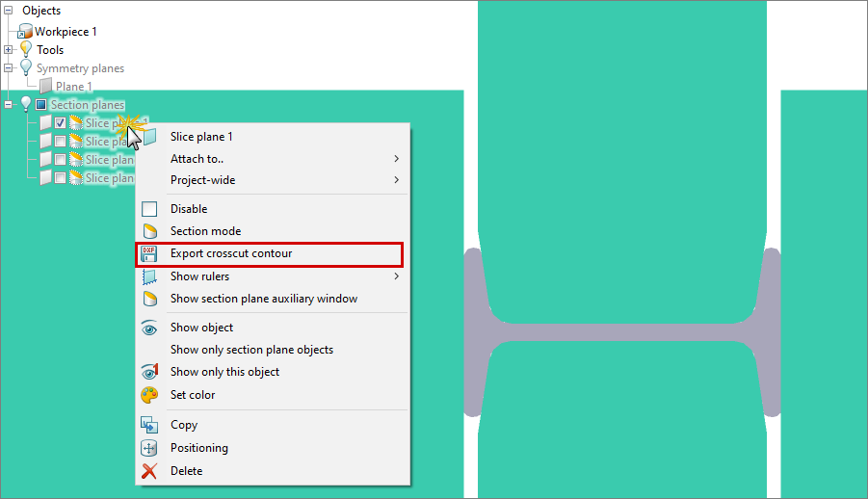
Task: Click the Section mode icon
Action: point(149,231)
